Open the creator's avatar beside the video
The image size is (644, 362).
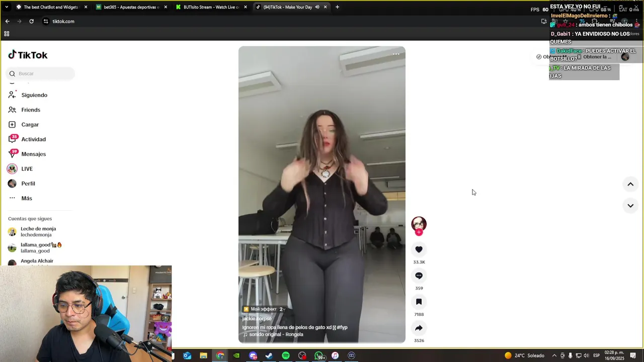click(419, 224)
